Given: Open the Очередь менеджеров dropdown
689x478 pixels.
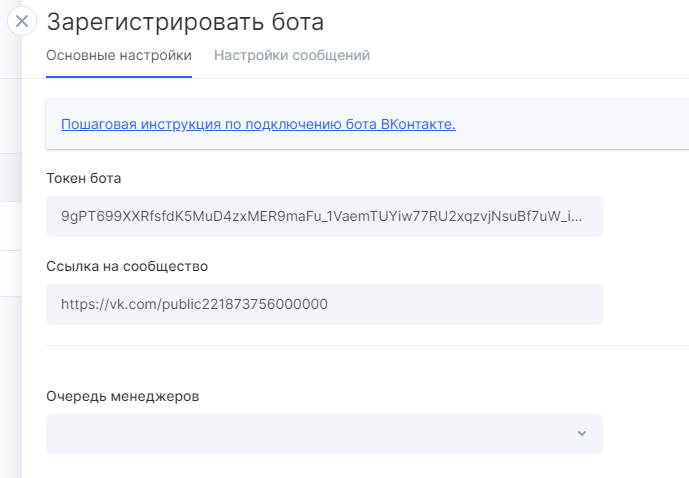Looking at the screenshot, I should tap(324, 434).
